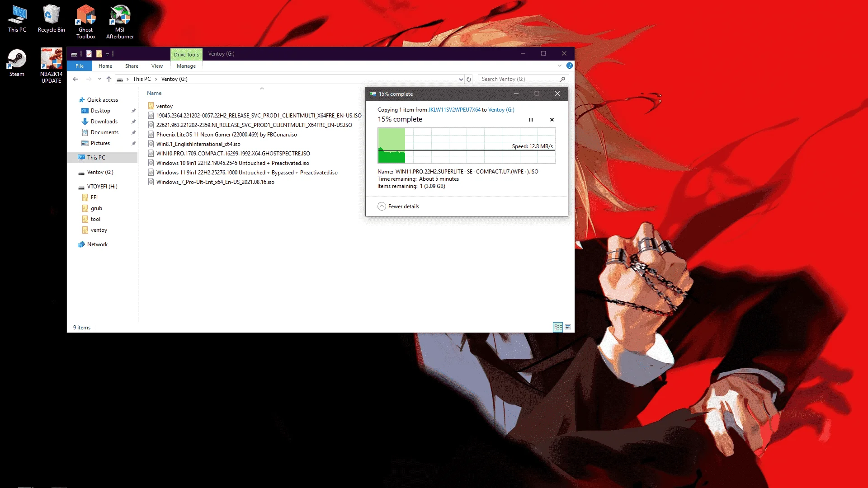The width and height of the screenshot is (868, 488).
Task: Open ventoy folder under VTOYEFI (H:)
Action: (x=99, y=230)
